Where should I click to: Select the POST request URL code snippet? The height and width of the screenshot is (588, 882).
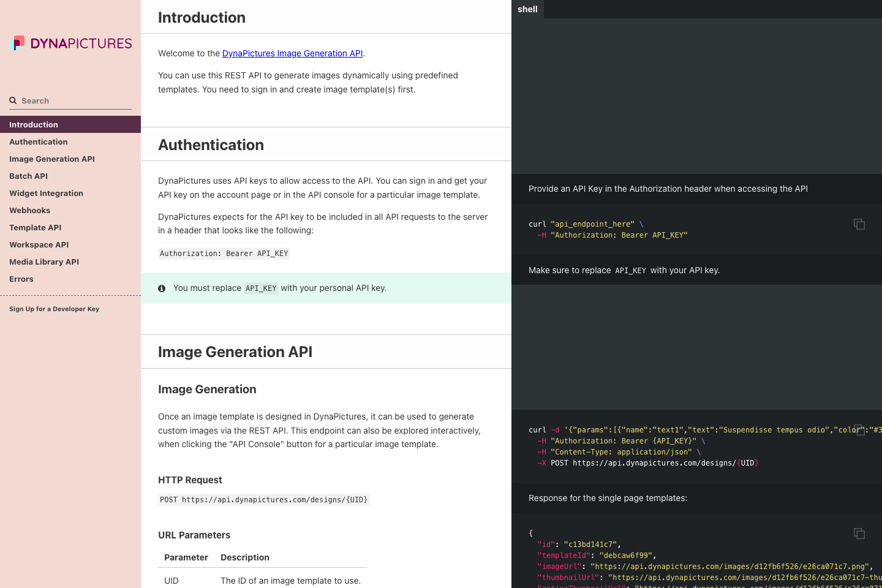[x=263, y=499]
